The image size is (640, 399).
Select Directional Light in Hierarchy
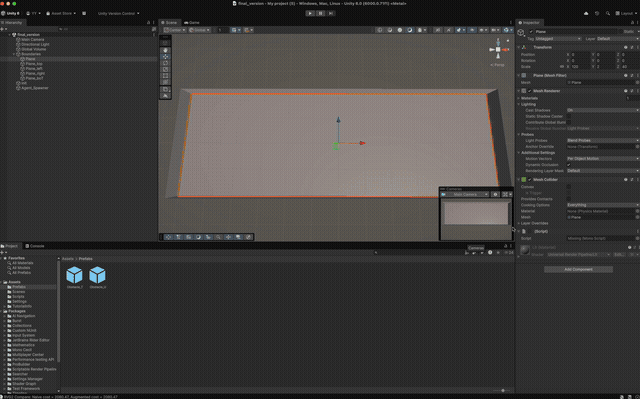35,44
